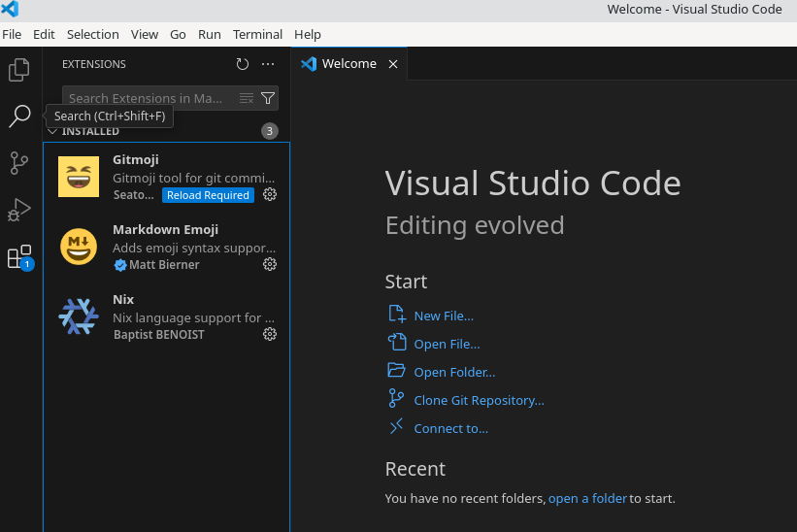Open the Edit menu
The width and height of the screenshot is (797, 532).
coord(44,35)
